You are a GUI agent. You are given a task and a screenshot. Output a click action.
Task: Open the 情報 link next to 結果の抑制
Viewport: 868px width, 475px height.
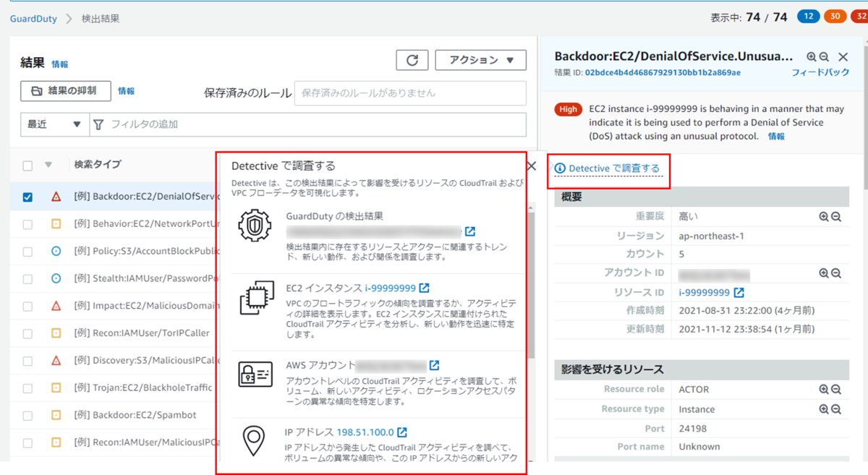[x=127, y=91]
